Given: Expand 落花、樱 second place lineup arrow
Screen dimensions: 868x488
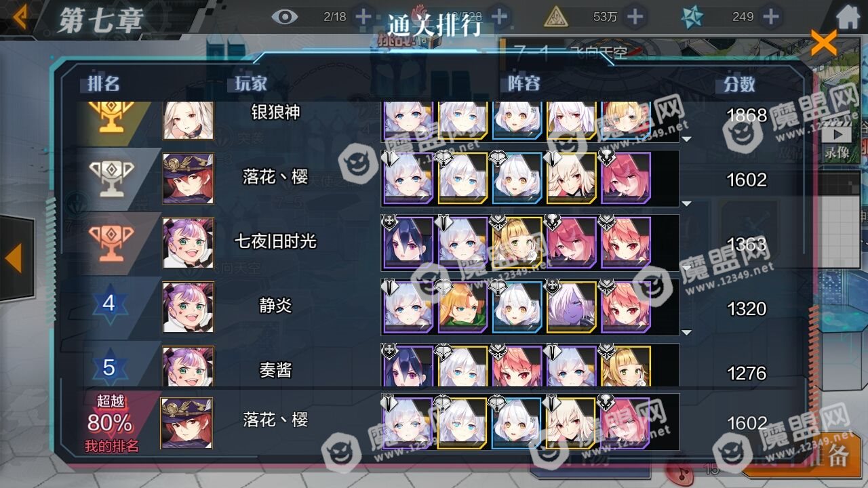Looking at the screenshot, I should (x=686, y=203).
